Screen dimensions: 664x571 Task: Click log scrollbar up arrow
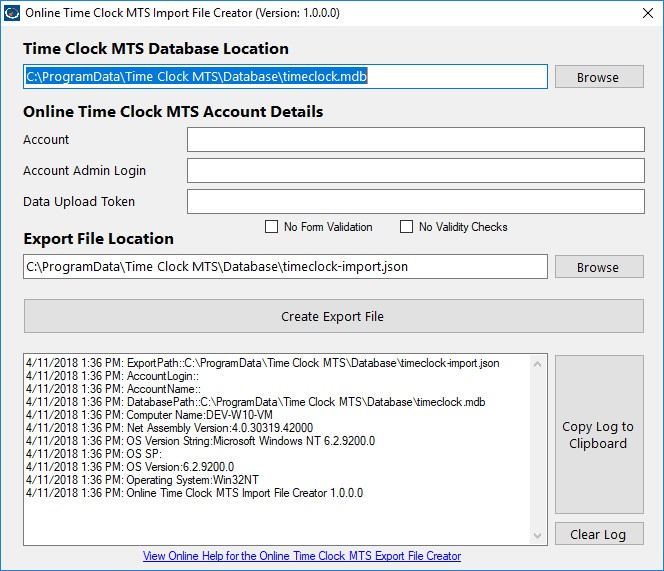click(x=537, y=364)
